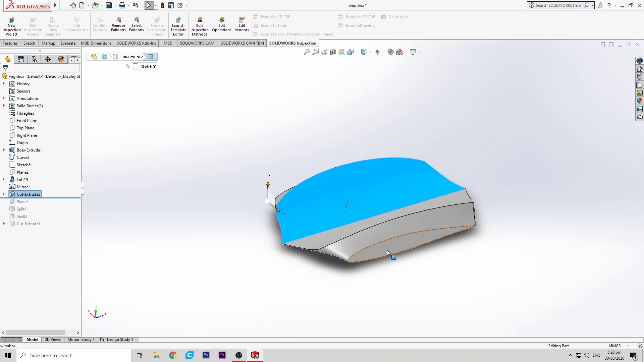Switch to Evaluate tab

68,43
